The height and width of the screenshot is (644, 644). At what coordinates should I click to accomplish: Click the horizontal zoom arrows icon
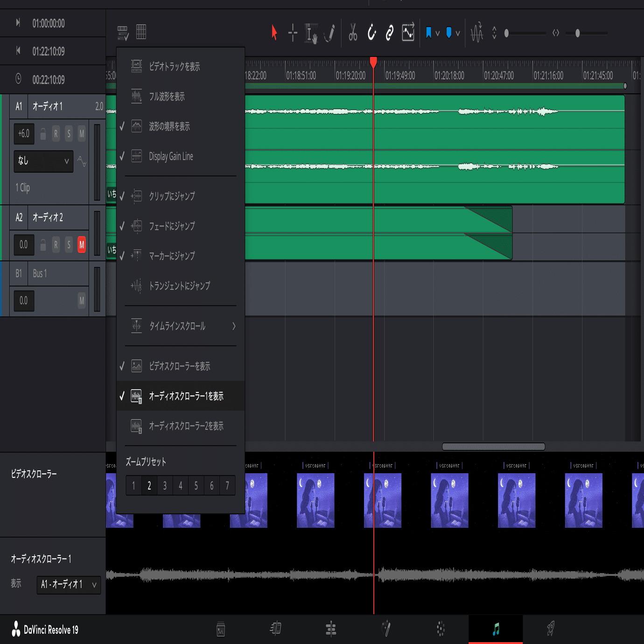click(x=555, y=33)
